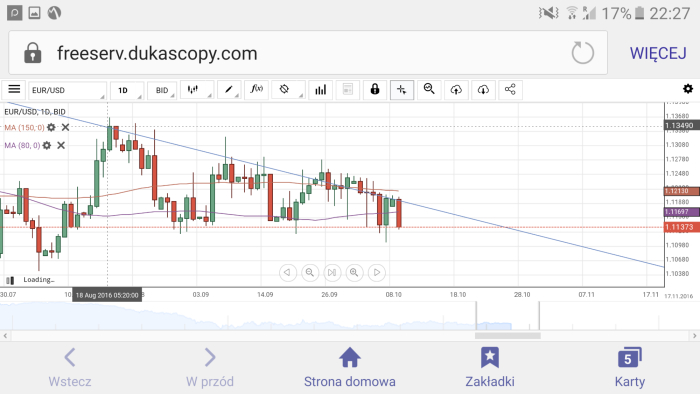This screenshot has width=700, height=394.
Task: Open the 1D timeframe dropdown
Action: [x=127, y=90]
